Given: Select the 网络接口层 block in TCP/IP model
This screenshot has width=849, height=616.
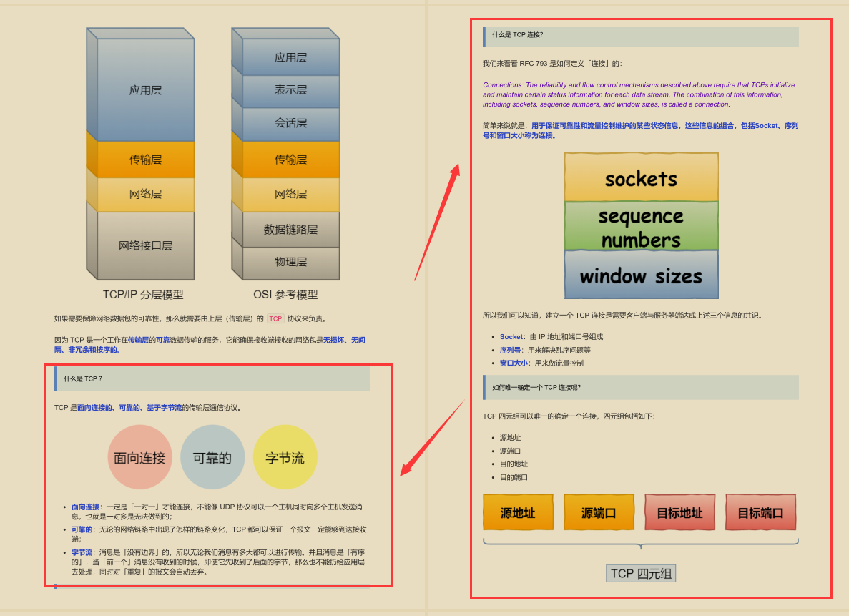Looking at the screenshot, I should [x=145, y=245].
